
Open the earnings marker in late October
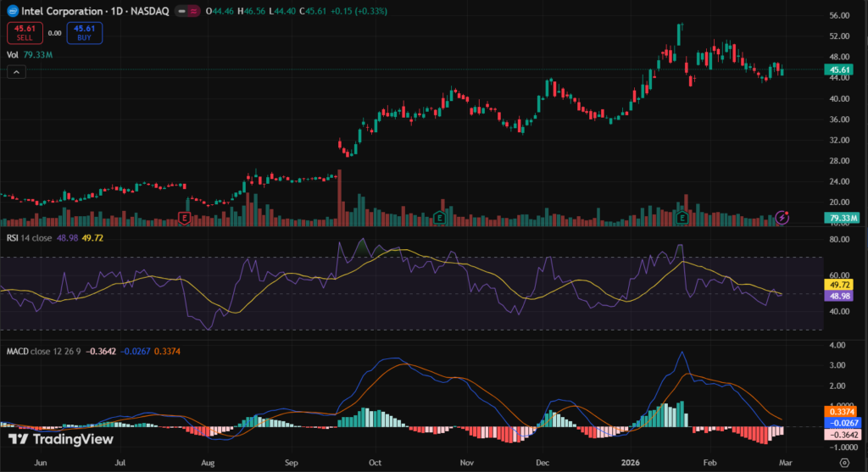(439, 219)
